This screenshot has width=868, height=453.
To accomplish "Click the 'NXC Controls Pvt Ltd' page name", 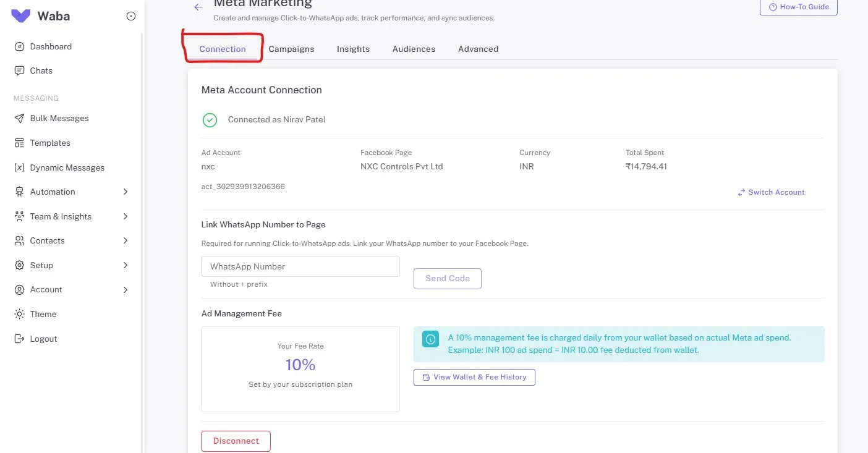I will pos(402,166).
